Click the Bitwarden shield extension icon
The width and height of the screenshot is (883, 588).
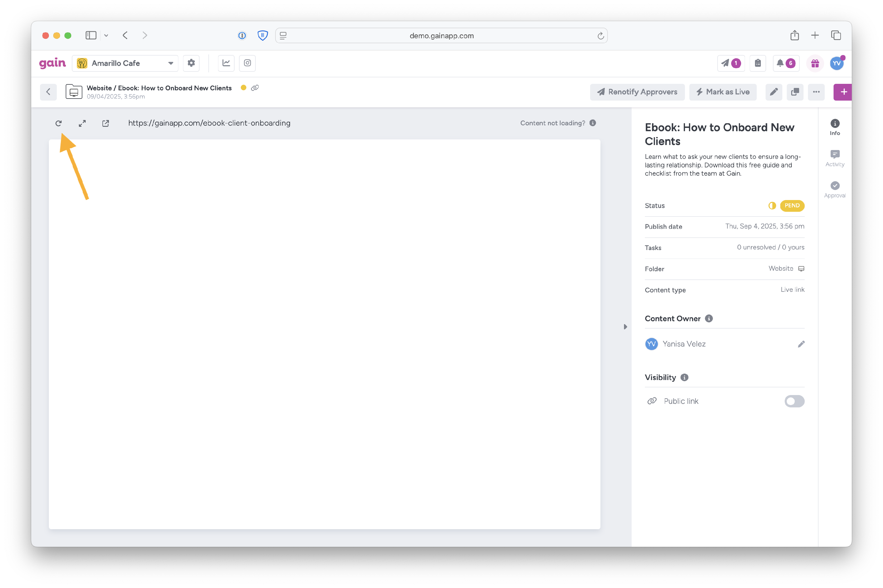click(x=263, y=35)
